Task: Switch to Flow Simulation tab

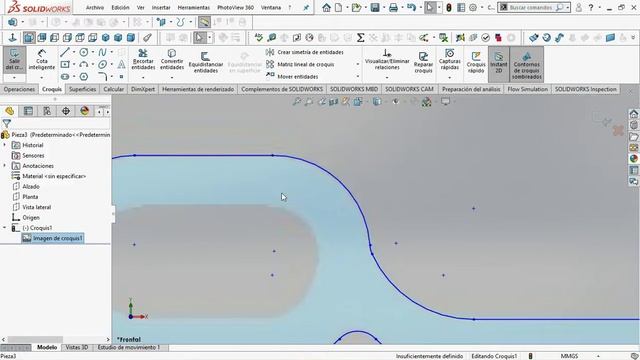Action: coord(527,89)
